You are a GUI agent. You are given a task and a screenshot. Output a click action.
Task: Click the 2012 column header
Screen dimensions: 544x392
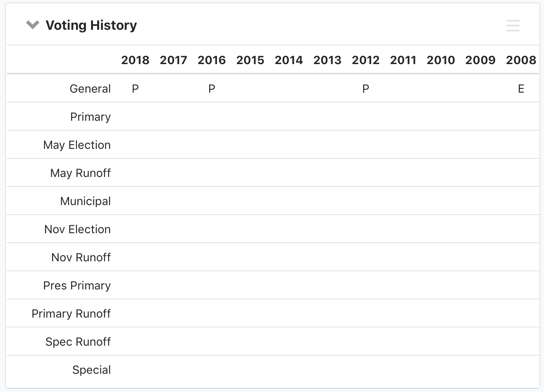click(x=365, y=60)
